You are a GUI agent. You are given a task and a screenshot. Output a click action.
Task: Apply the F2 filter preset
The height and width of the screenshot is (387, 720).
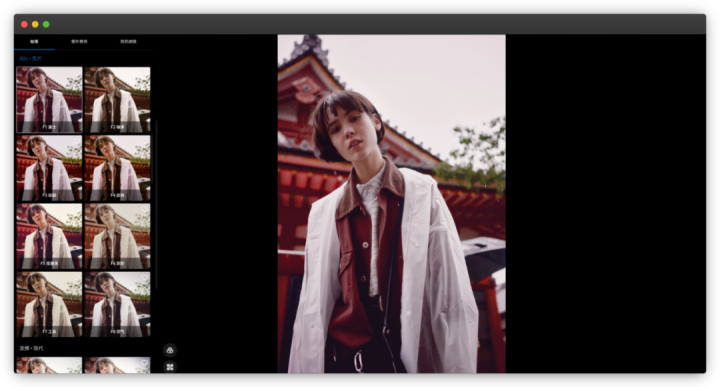[x=118, y=100]
